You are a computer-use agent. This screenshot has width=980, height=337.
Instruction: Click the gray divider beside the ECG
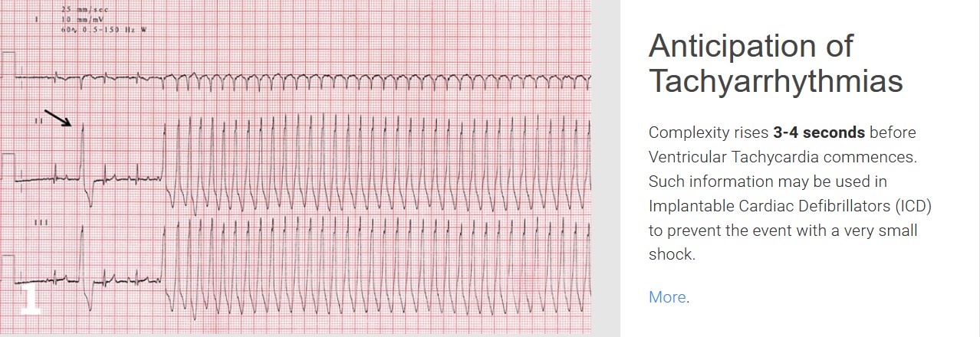click(x=606, y=168)
